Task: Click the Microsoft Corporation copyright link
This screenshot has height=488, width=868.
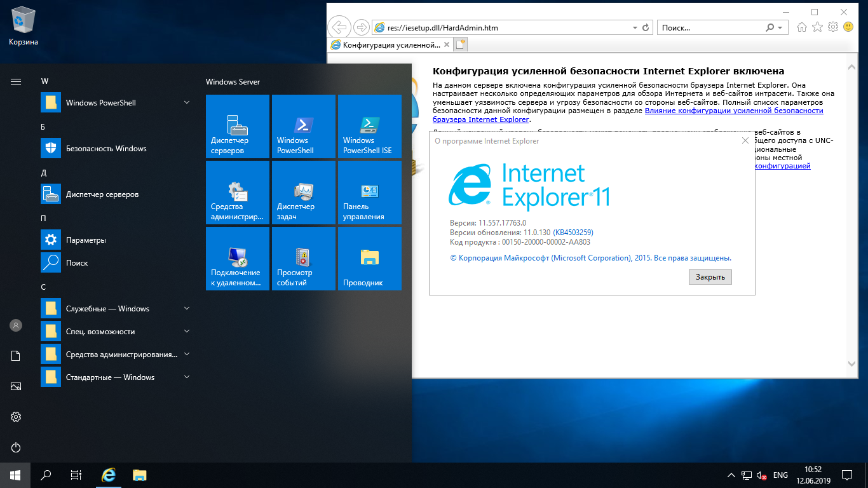Action: click(x=591, y=258)
